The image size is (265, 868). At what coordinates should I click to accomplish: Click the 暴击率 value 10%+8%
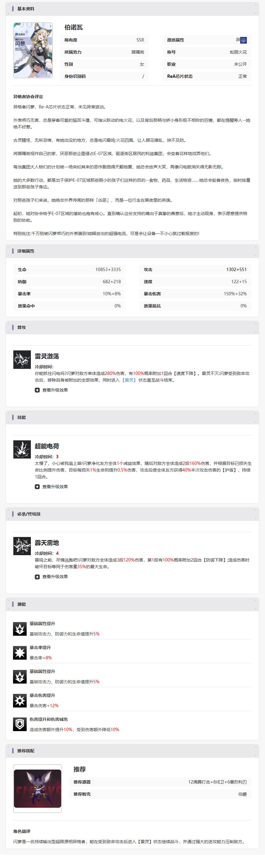point(111,294)
